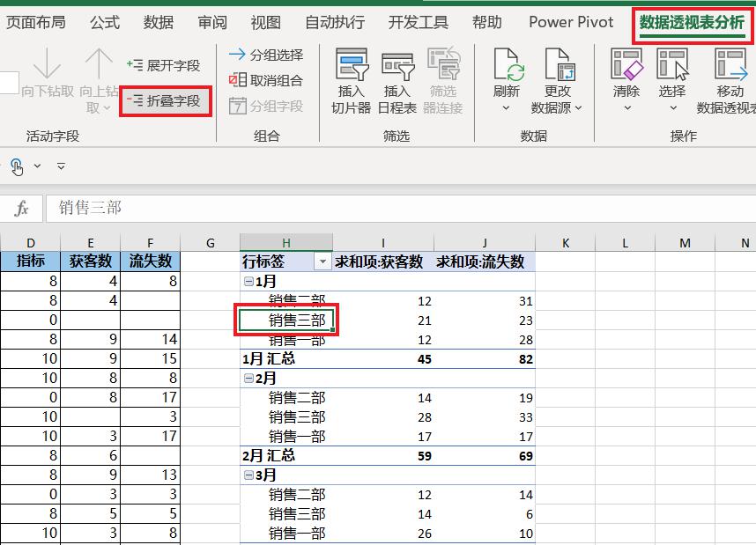Viewport: 756px width, 545px height.
Task: Select column header H
Action: coord(285,242)
